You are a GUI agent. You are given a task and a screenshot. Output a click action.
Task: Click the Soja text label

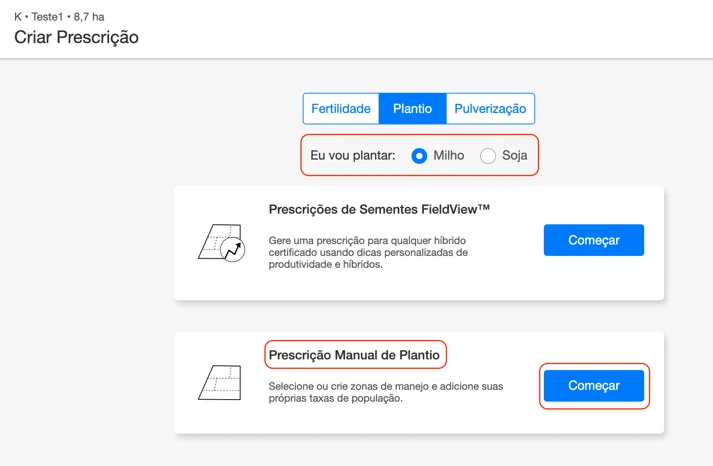514,156
